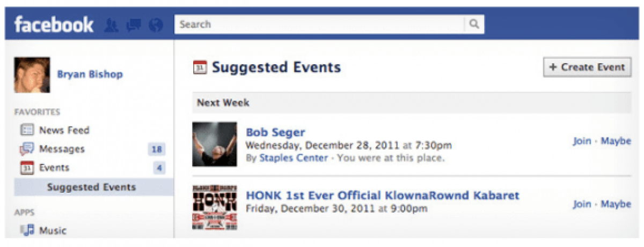The width and height of the screenshot is (644, 247).
Task: Click the Music app icon
Action: point(28,230)
